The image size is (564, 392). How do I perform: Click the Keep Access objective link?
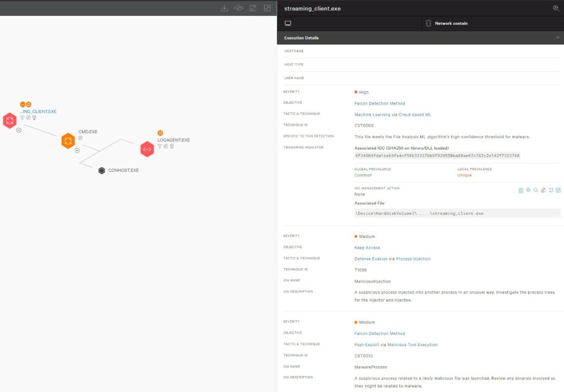367,248
